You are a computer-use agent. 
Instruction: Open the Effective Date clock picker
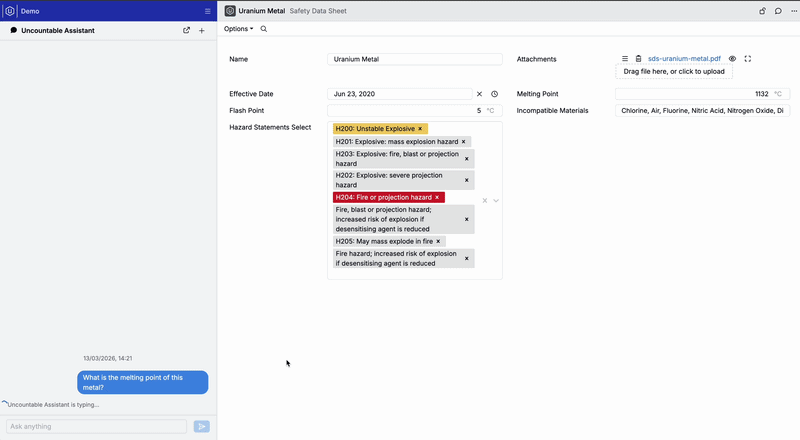494,94
